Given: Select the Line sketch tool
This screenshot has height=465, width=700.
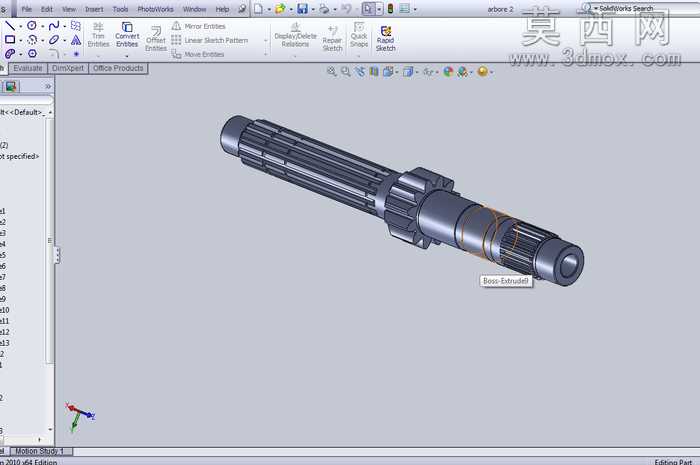Looking at the screenshot, I should [x=9, y=26].
